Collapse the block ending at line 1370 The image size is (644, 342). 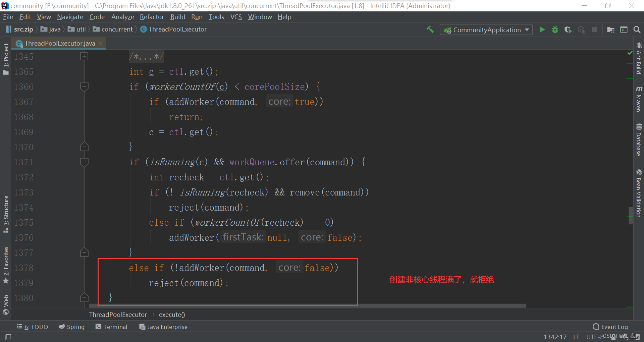[x=84, y=147]
